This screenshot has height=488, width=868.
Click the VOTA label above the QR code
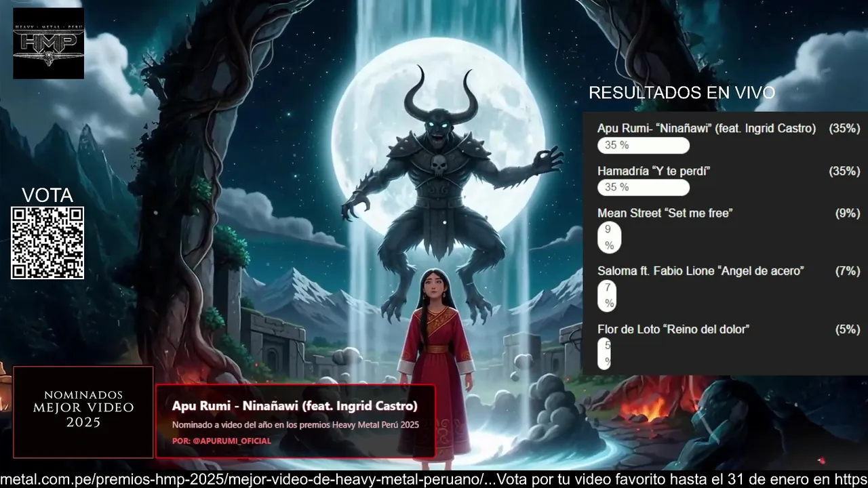(x=47, y=195)
